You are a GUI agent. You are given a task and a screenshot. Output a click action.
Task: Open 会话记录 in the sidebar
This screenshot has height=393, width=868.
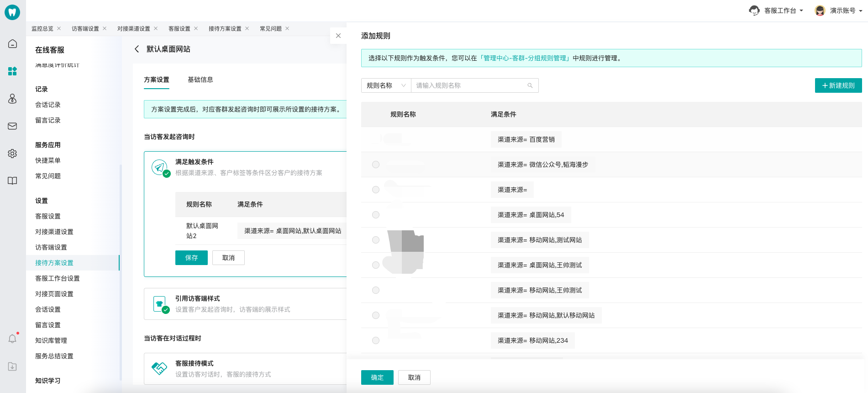[48, 105]
